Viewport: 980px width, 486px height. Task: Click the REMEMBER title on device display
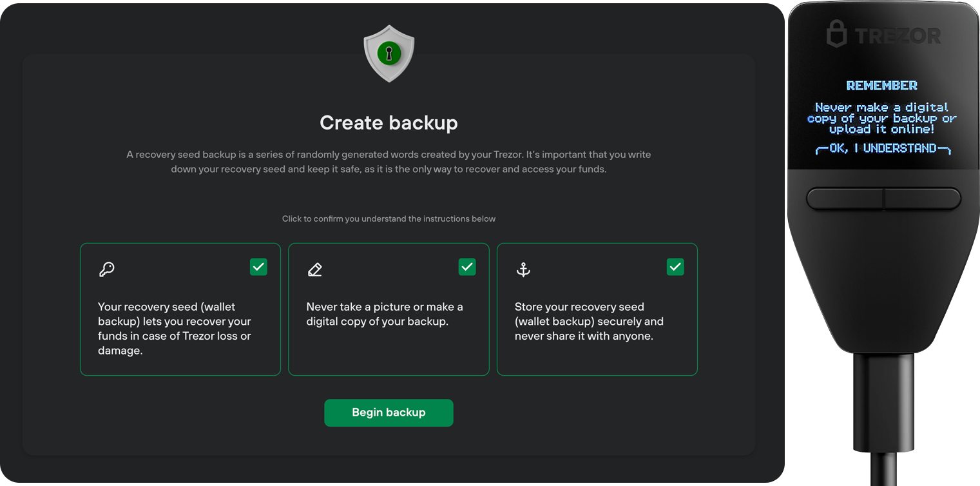click(x=881, y=86)
